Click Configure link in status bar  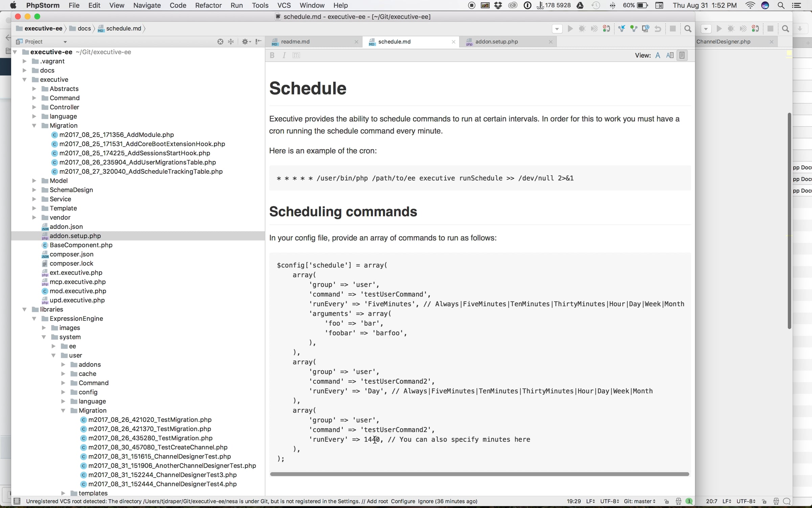403,501
